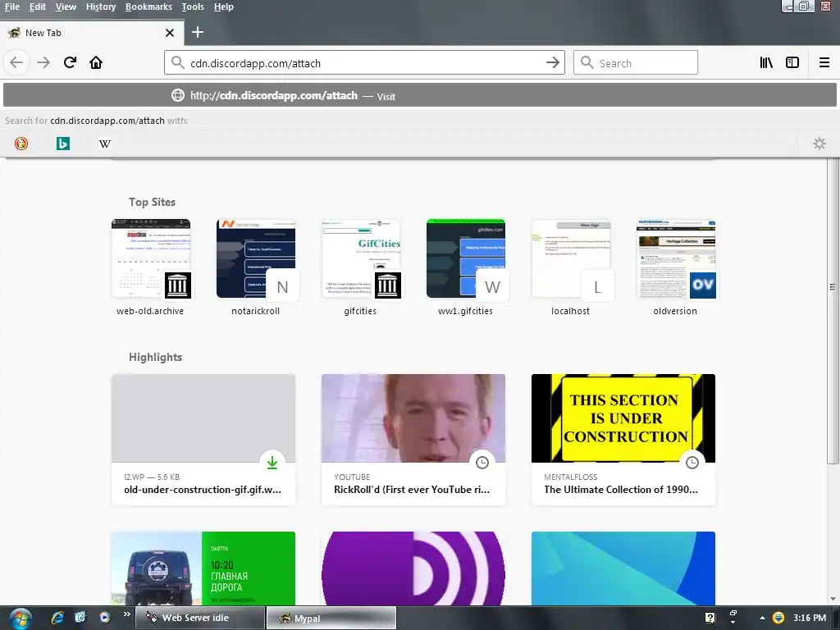Open the highlight card with the black jeep image

click(x=203, y=568)
